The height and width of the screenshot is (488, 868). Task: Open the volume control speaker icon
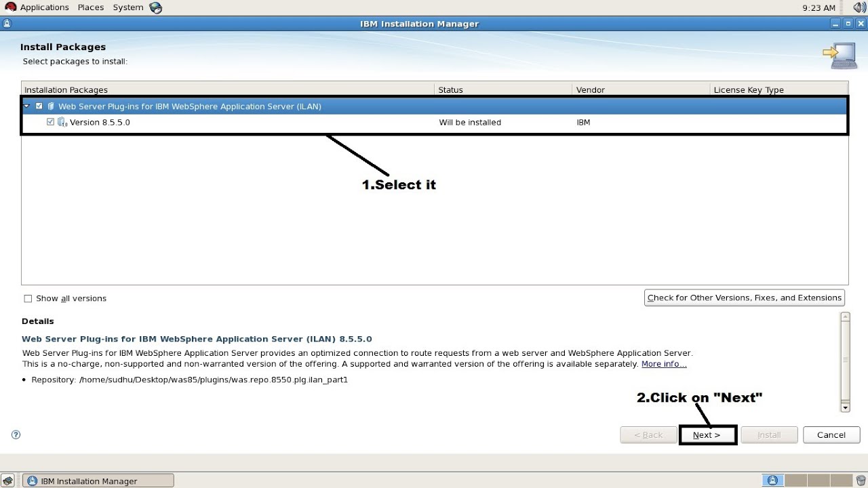click(x=859, y=7)
